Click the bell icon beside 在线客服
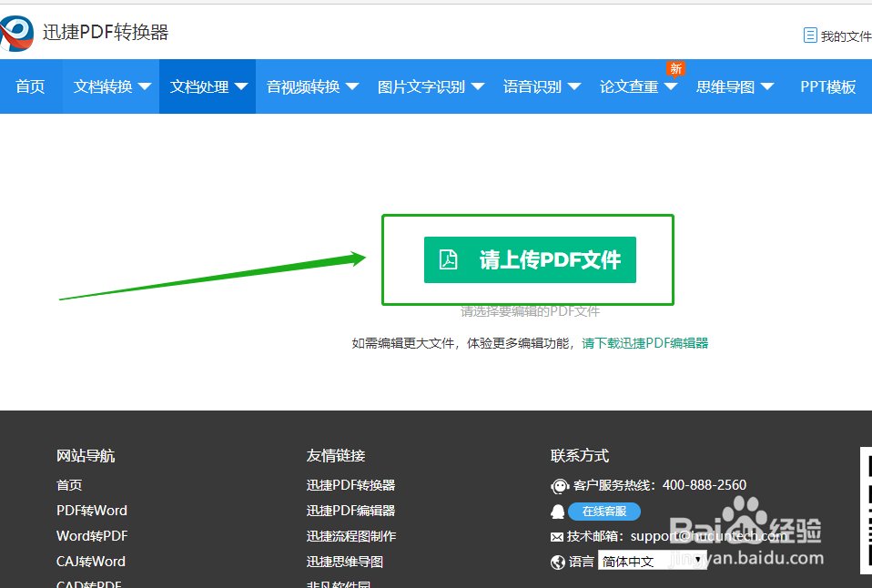This screenshot has height=588, width=872. coord(558,512)
